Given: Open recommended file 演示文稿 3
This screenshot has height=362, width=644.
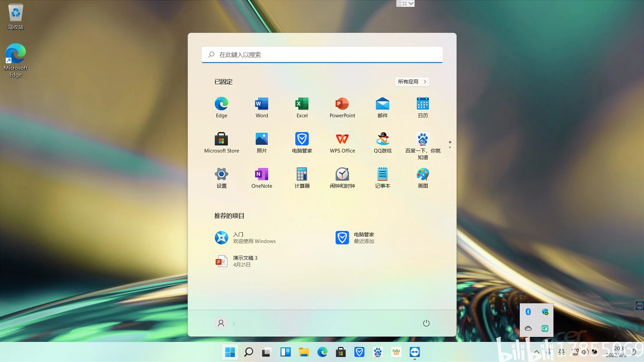Looking at the screenshot, I should [x=236, y=261].
